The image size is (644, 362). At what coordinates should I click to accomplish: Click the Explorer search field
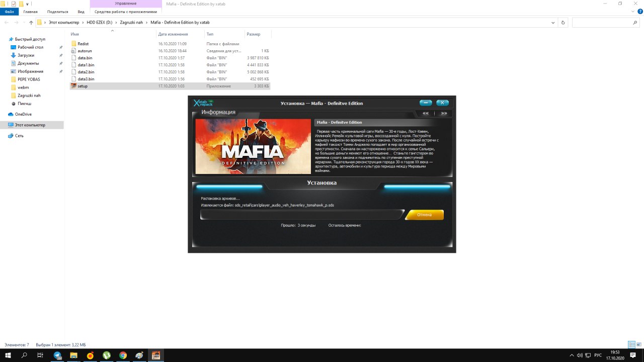point(606,23)
